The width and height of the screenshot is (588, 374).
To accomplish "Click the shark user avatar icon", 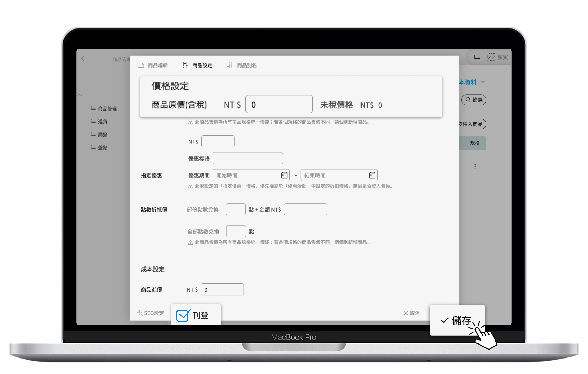I will pyautogui.click(x=491, y=57).
